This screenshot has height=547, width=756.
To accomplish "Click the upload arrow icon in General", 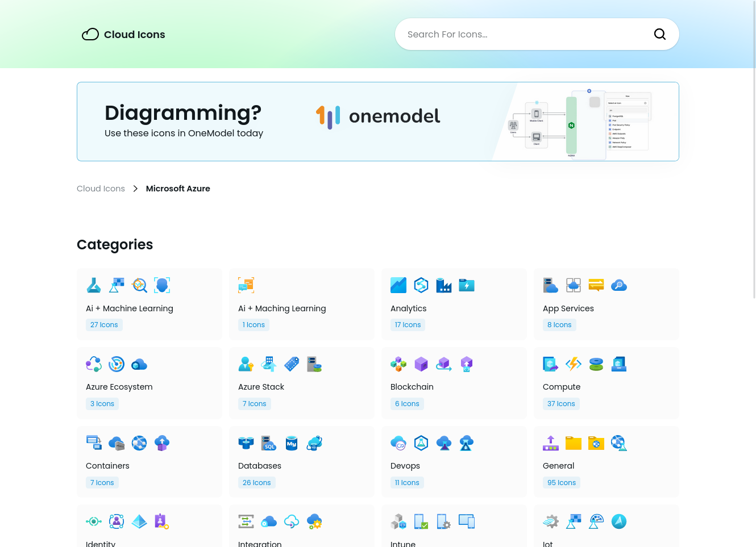I will 551,443.
